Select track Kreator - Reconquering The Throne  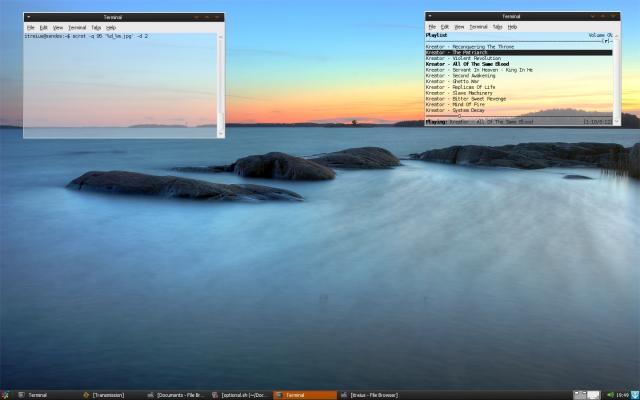(x=470, y=47)
